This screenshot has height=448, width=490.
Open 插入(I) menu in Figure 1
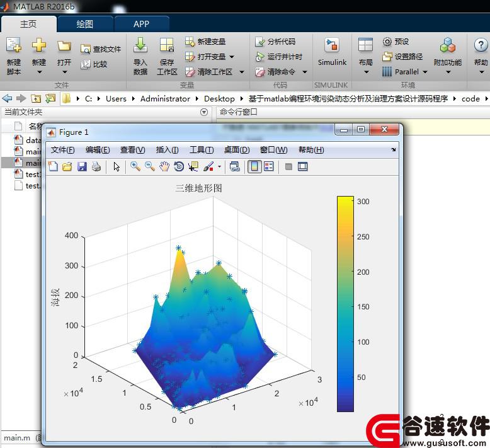click(x=167, y=150)
